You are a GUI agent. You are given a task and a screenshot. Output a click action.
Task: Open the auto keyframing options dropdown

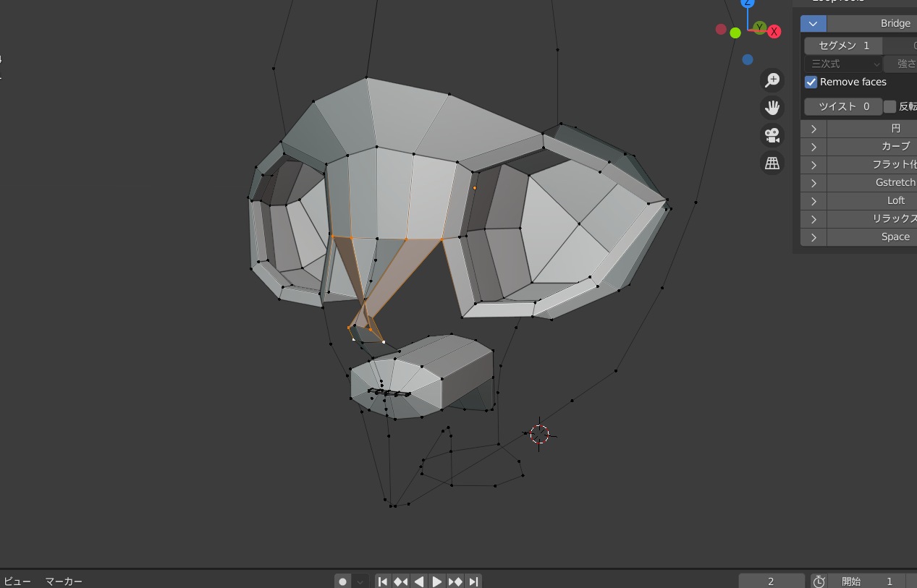[360, 581]
